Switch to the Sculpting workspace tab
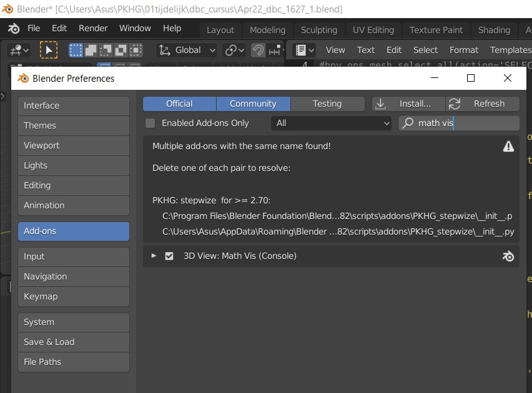This screenshot has height=393, width=532. [x=319, y=30]
